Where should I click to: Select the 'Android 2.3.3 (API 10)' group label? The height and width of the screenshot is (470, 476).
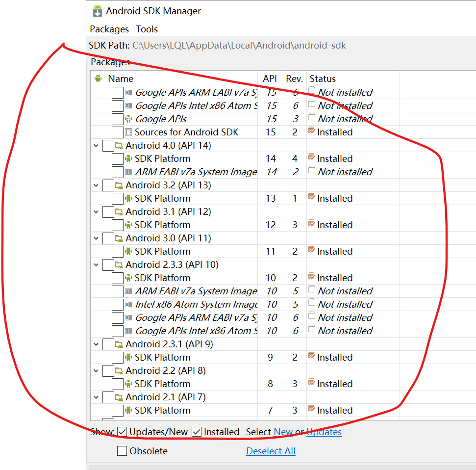(172, 264)
